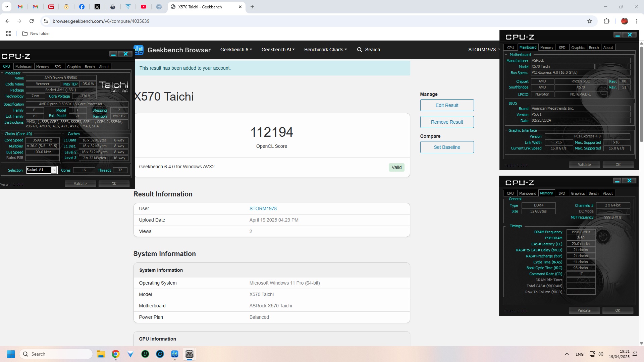Open Graphics tab in top-right CPU-Z
The width and height of the screenshot is (644, 362).
[578, 48]
